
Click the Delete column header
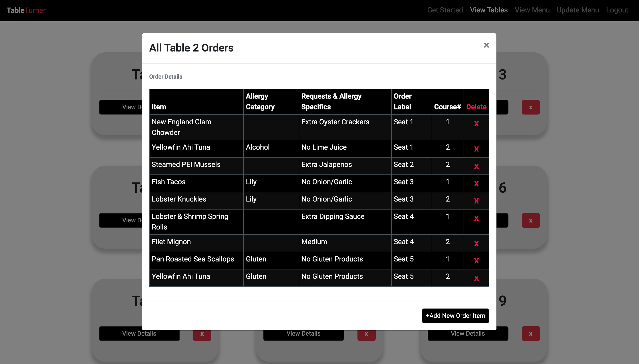point(476,107)
